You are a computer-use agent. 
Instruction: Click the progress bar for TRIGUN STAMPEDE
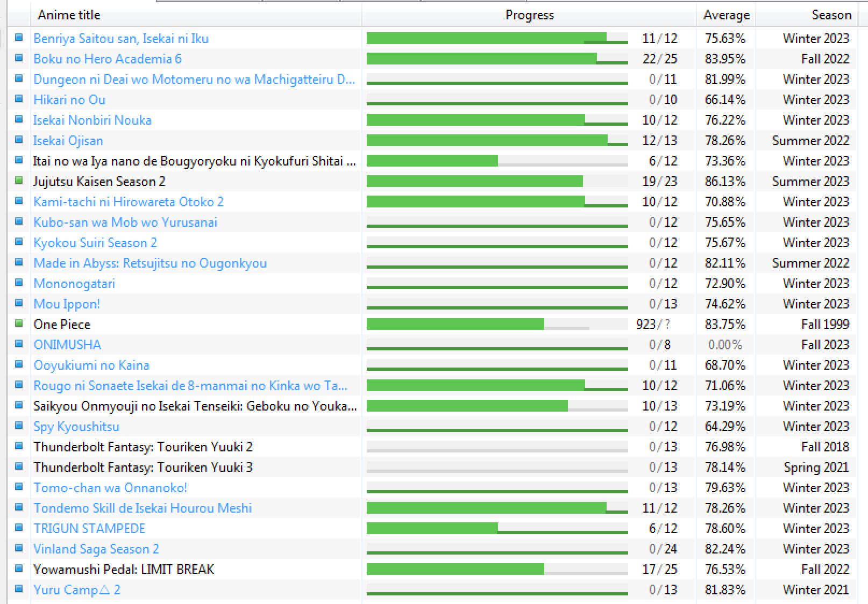pyautogui.click(x=497, y=528)
